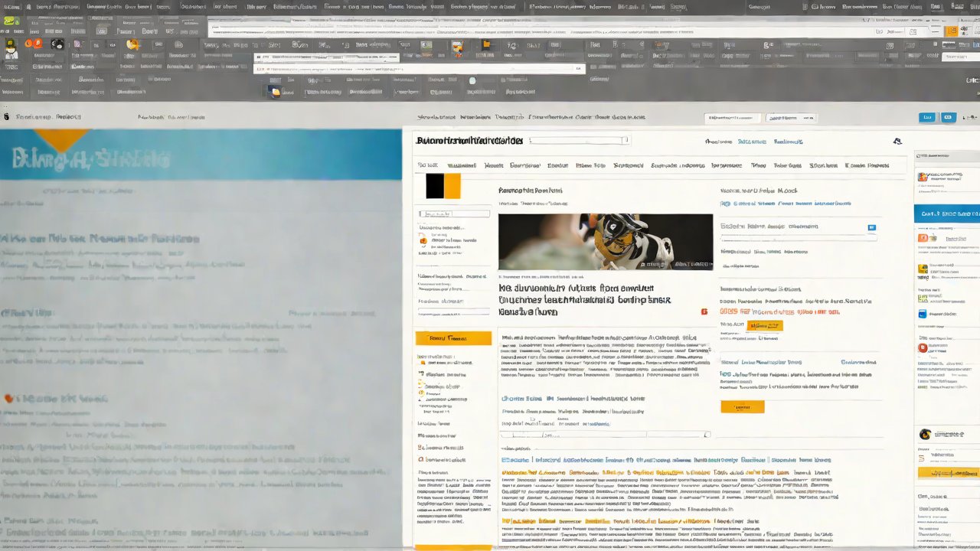Click the first blue button at the top right

(x=927, y=118)
